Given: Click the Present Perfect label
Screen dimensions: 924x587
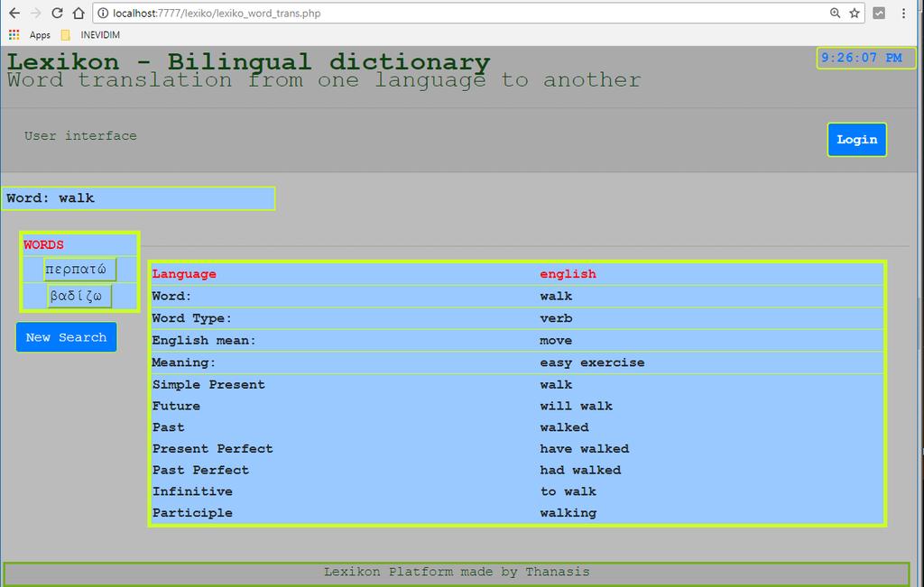Looking at the screenshot, I should pyautogui.click(x=213, y=448).
